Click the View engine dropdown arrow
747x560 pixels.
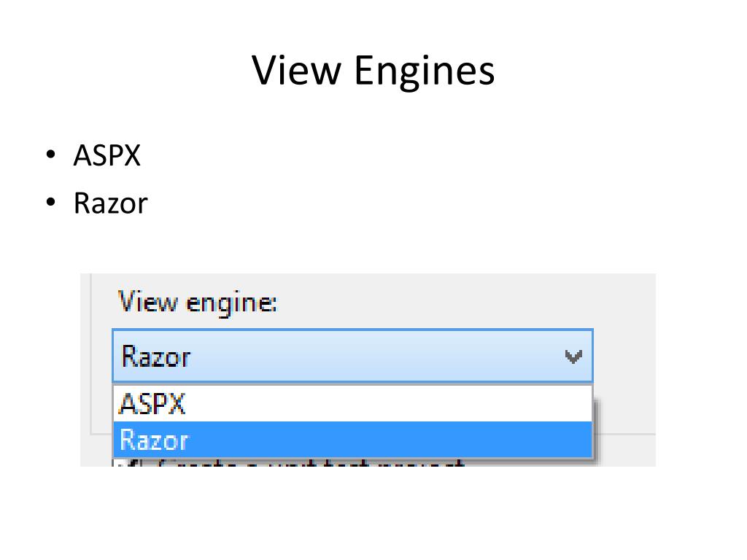(573, 356)
